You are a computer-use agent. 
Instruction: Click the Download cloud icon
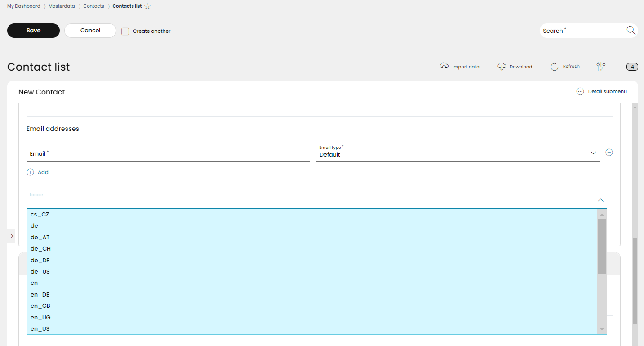click(x=502, y=67)
